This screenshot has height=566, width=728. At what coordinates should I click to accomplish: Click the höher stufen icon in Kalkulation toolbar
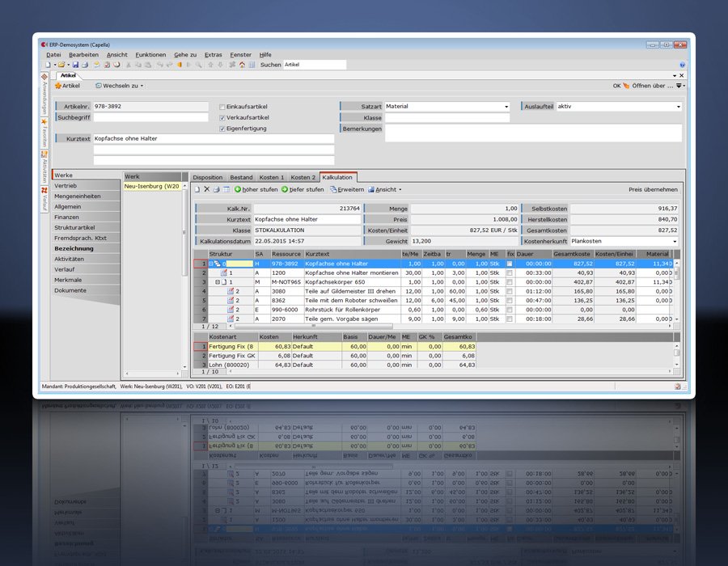click(238, 189)
